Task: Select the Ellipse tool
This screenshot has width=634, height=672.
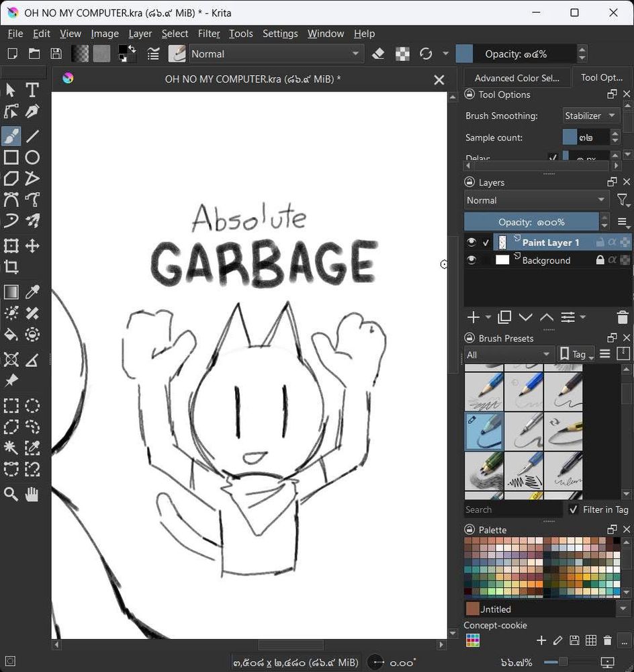Action: [x=32, y=157]
